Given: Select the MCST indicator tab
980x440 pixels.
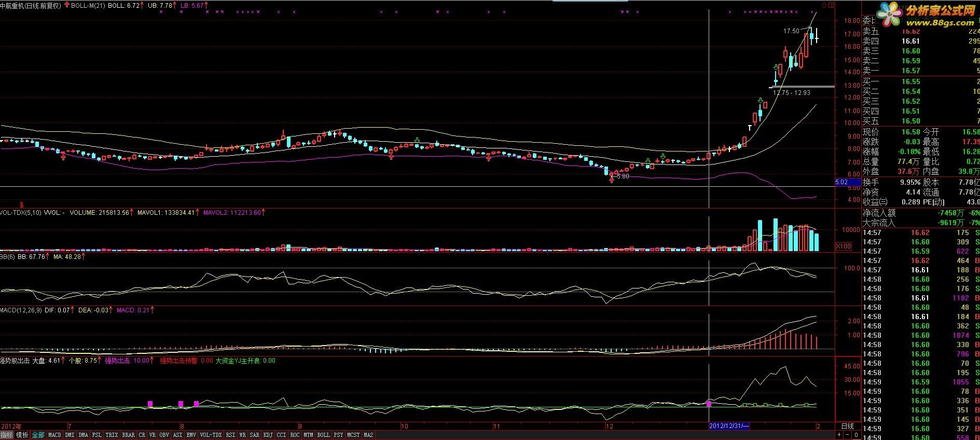Looking at the screenshot, I should click(x=354, y=435).
